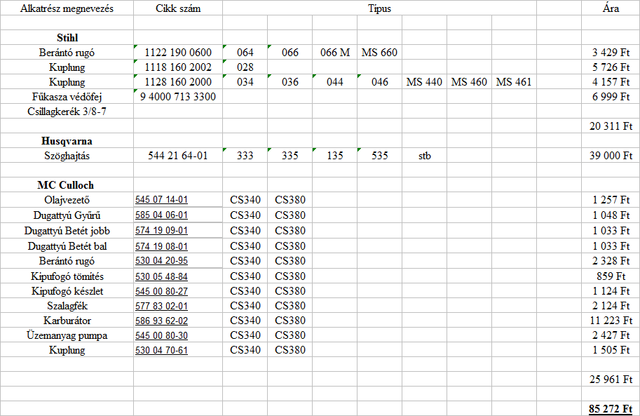
Task: Select cell 1128 160 2000
Action: pos(178,82)
